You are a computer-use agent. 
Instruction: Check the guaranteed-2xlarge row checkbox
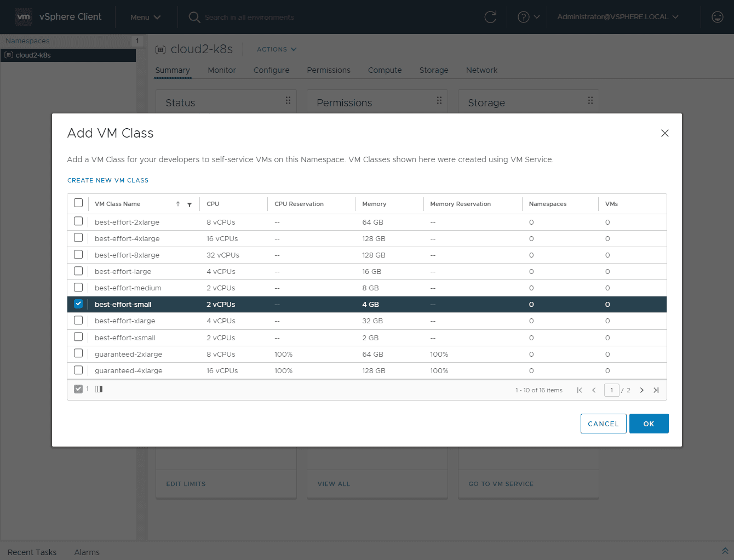pos(78,353)
